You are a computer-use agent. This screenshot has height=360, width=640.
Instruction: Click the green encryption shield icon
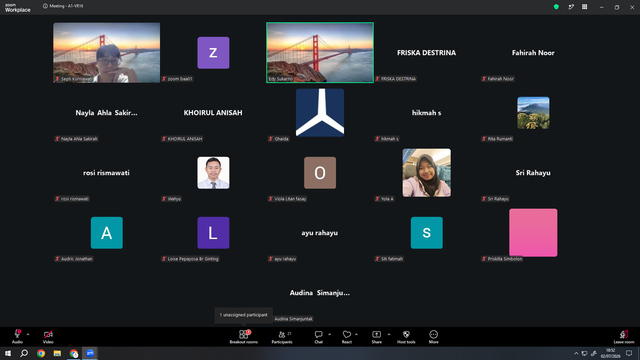(x=556, y=7)
